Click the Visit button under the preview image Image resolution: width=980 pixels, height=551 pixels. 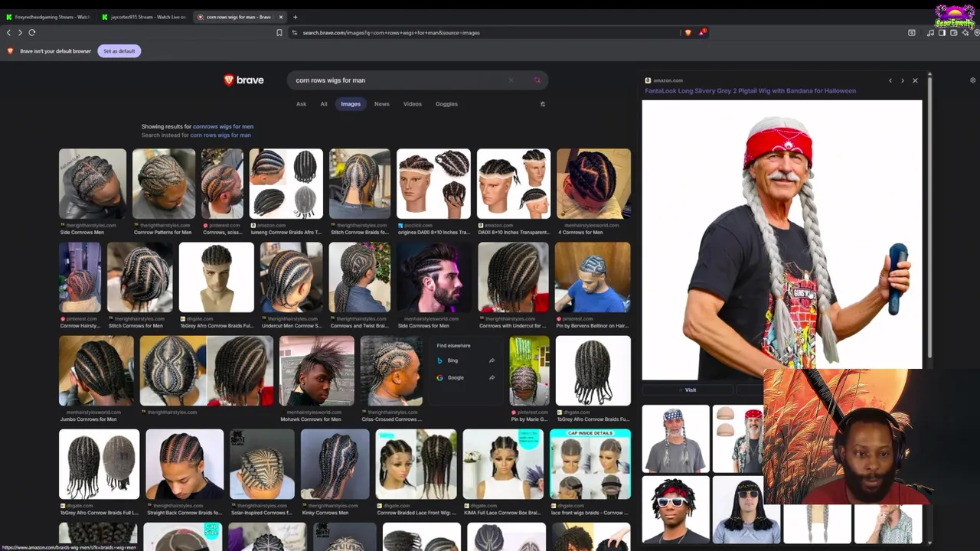coord(687,390)
